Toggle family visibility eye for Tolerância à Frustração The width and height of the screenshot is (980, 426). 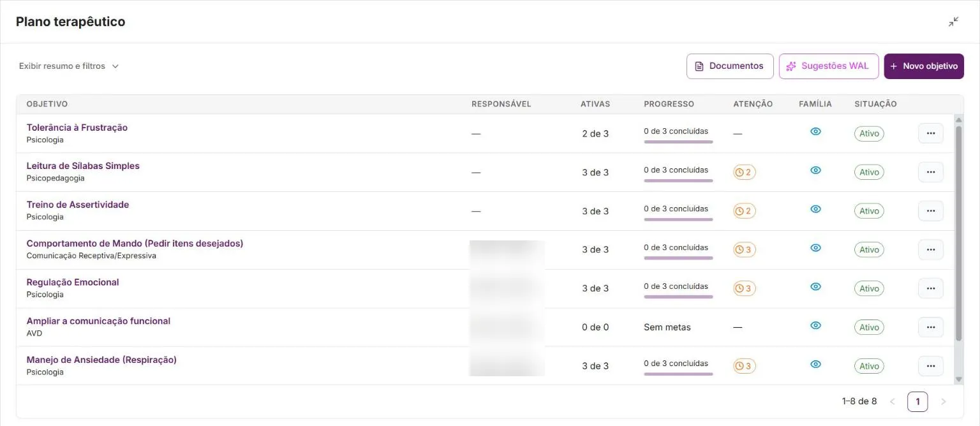tap(815, 131)
